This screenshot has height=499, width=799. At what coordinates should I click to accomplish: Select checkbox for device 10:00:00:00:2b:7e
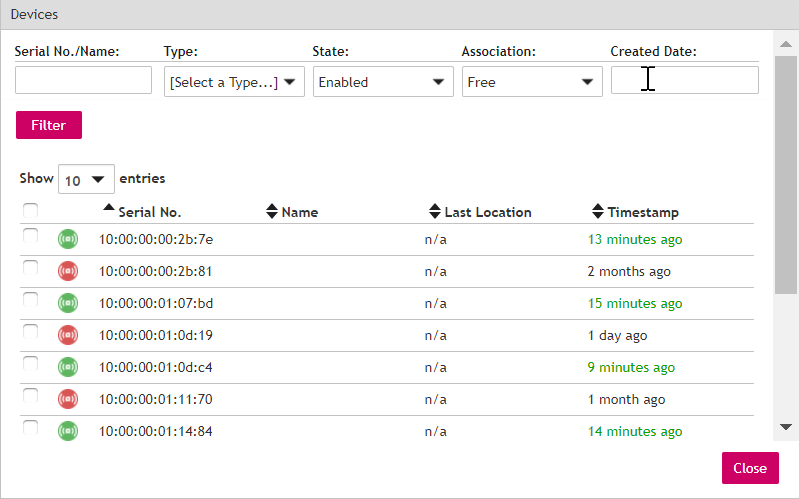pyautogui.click(x=31, y=236)
